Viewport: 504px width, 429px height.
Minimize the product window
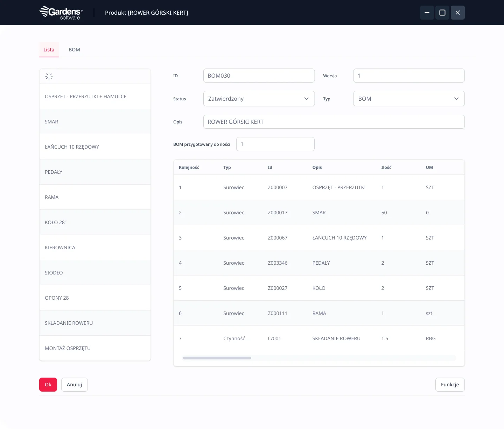click(427, 13)
